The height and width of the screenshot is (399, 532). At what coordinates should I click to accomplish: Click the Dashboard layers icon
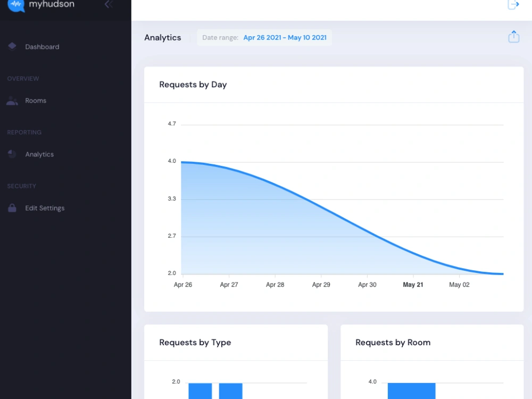pyautogui.click(x=12, y=46)
